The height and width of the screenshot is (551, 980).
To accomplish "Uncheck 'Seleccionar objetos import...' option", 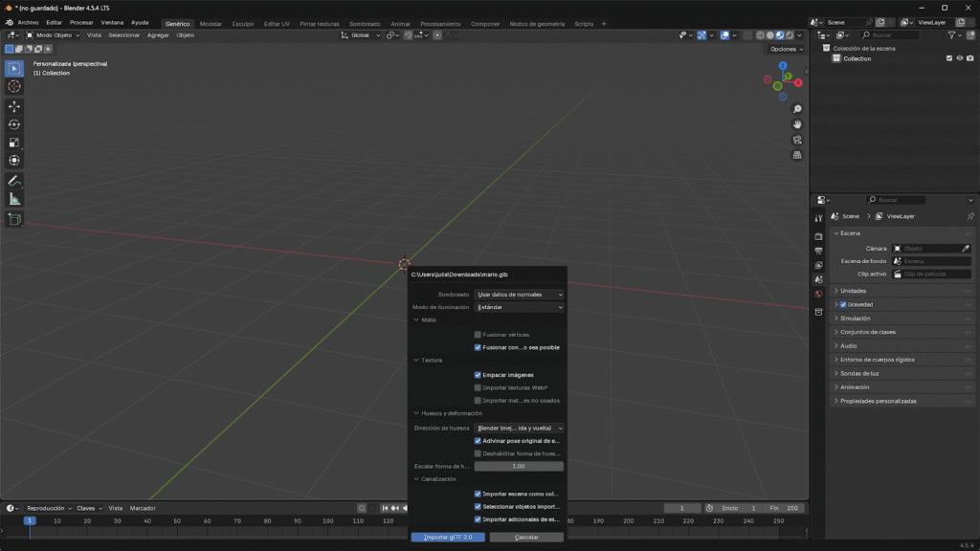I will [x=478, y=506].
